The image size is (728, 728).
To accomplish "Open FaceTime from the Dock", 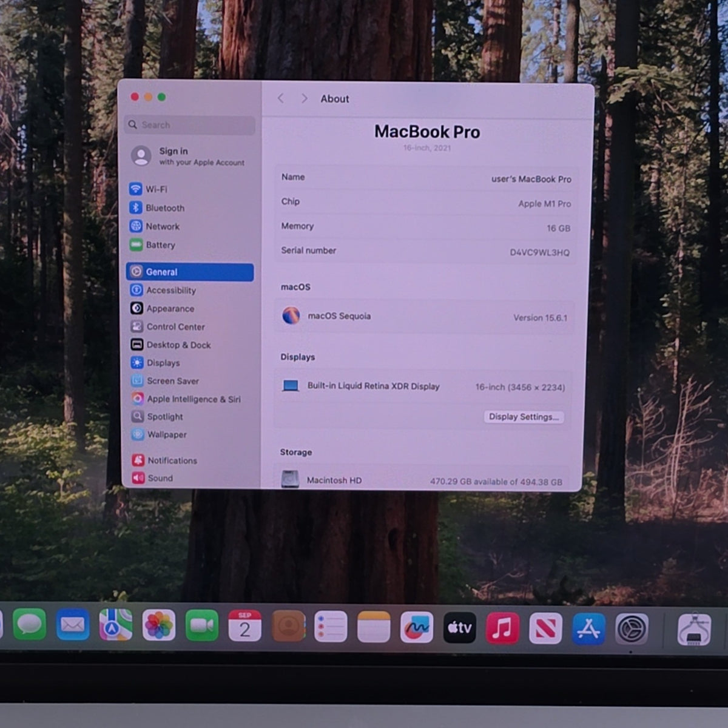I will 202,625.
